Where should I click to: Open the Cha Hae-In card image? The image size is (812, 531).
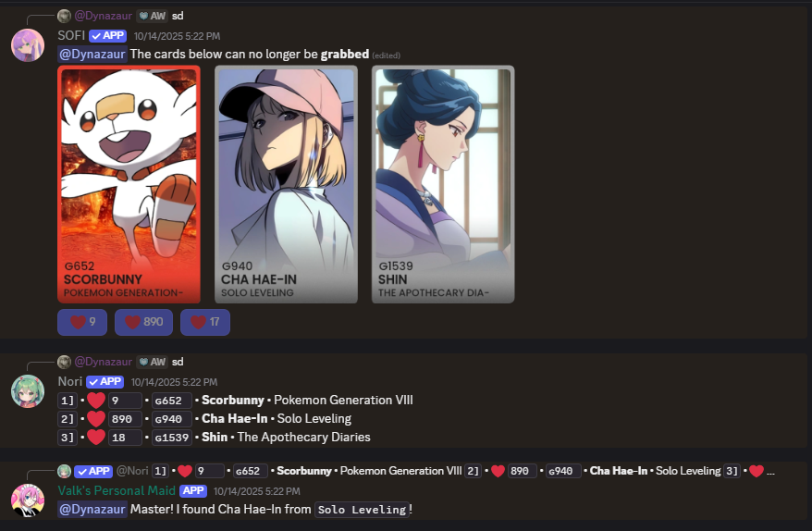[x=286, y=184]
